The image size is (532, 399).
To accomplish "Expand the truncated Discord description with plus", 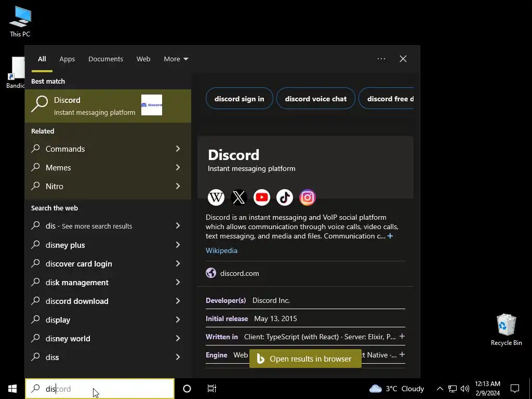I will [x=390, y=236].
